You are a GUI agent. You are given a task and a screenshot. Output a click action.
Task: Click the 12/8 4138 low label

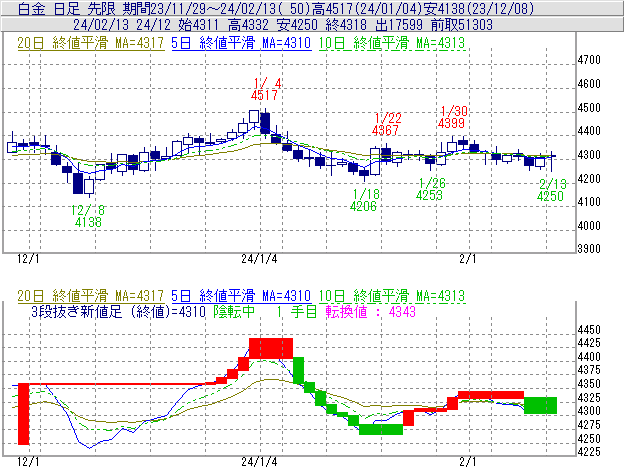click(x=88, y=216)
